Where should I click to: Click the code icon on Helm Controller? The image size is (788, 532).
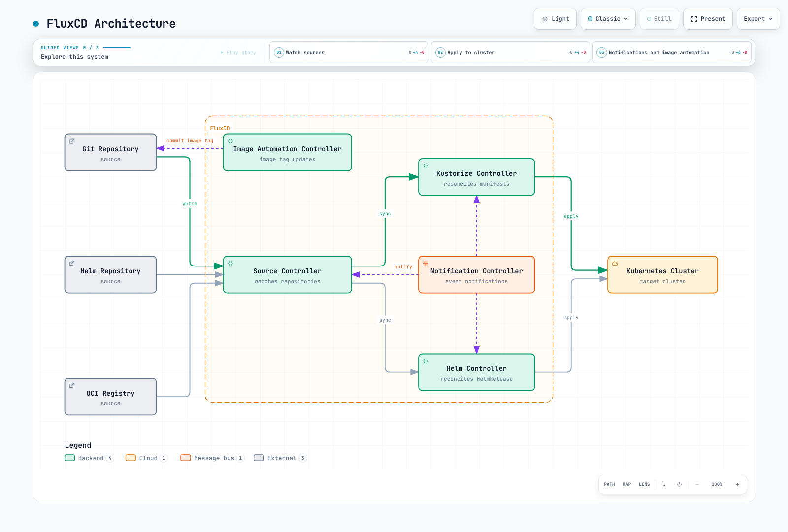[426, 361]
